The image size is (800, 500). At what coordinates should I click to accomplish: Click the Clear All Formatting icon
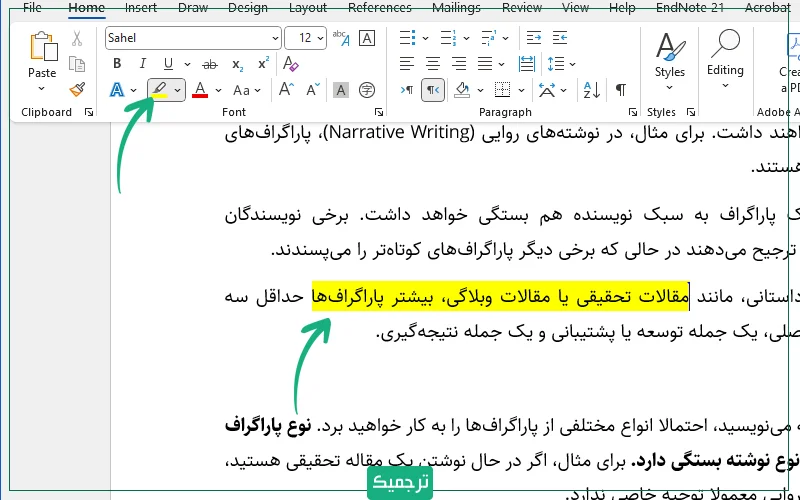(x=291, y=64)
